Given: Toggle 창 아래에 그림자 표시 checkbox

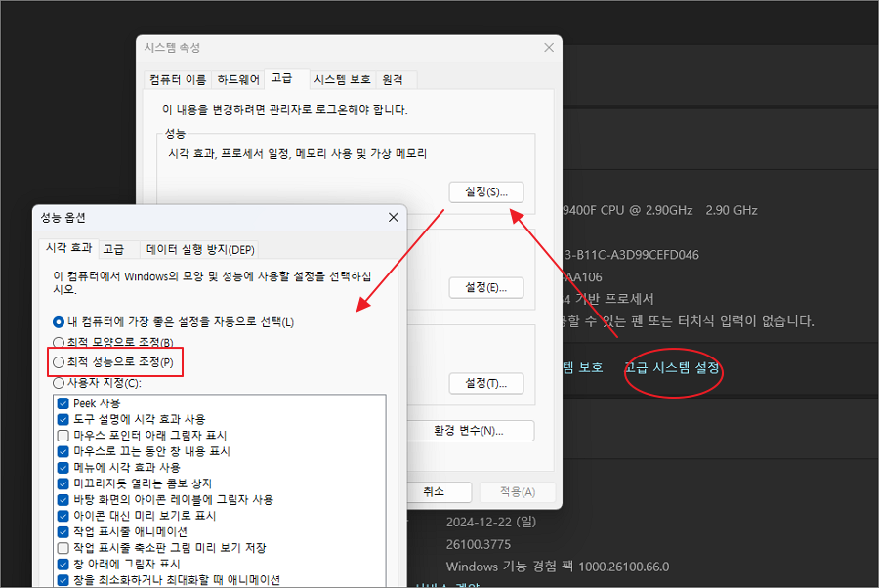Looking at the screenshot, I should click(x=63, y=564).
